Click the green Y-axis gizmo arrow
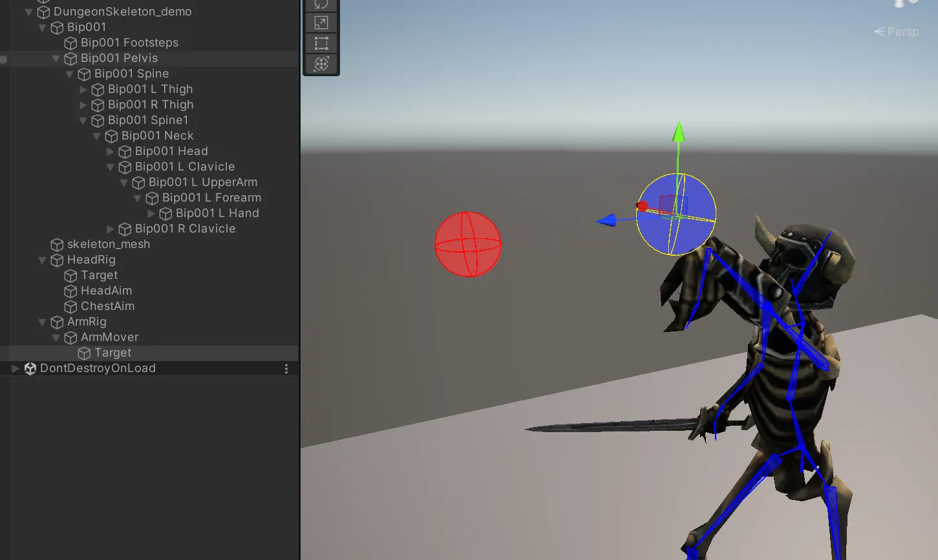Screen dimensions: 938x560 [x=678, y=132]
